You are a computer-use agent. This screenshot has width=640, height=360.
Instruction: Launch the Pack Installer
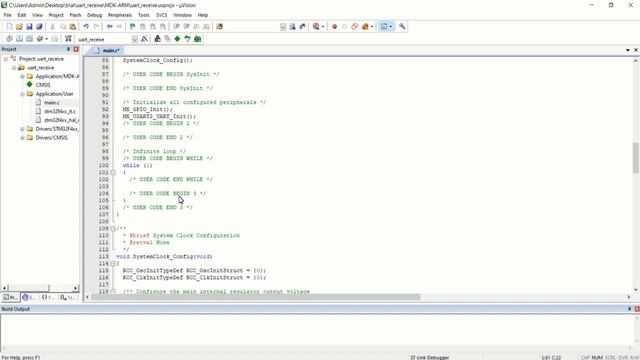click(x=198, y=39)
